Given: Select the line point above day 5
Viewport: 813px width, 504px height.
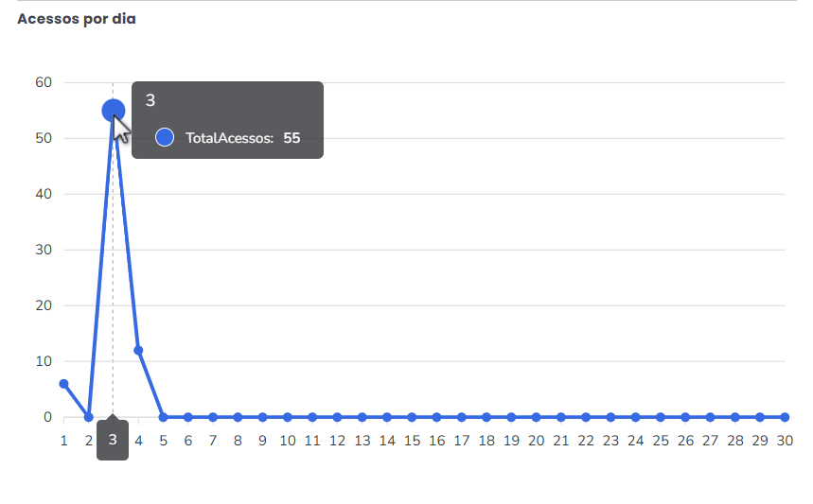Looking at the screenshot, I should point(163,417).
